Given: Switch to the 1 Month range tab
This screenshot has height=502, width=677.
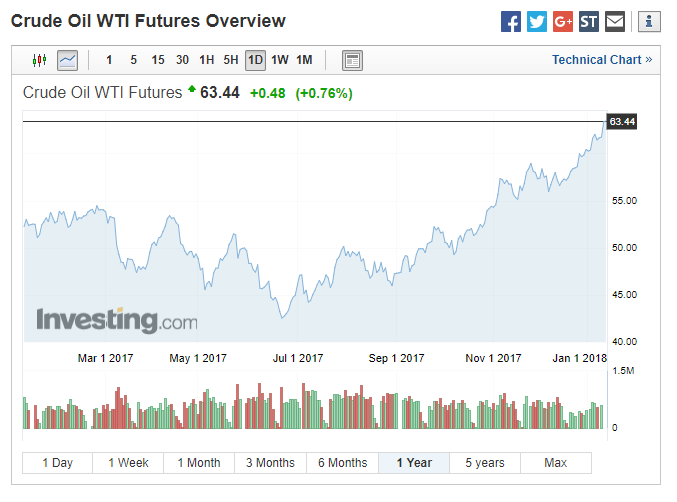Looking at the screenshot, I should tap(199, 463).
